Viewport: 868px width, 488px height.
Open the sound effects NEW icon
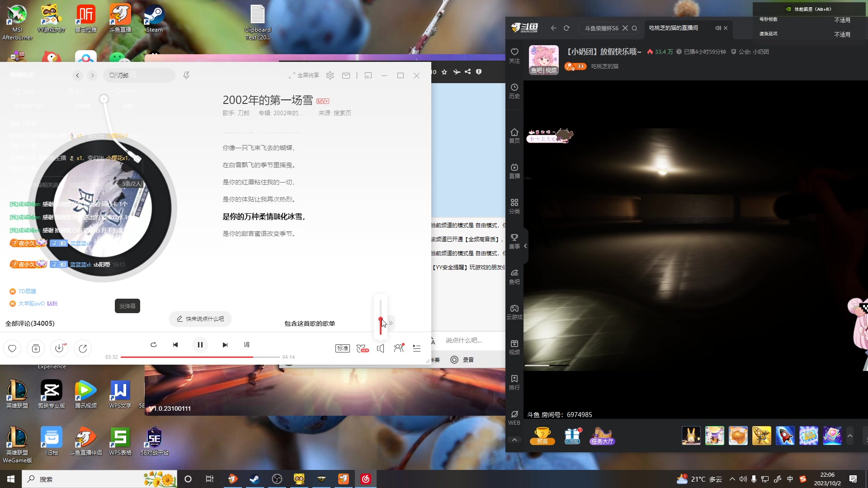(x=363, y=348)
